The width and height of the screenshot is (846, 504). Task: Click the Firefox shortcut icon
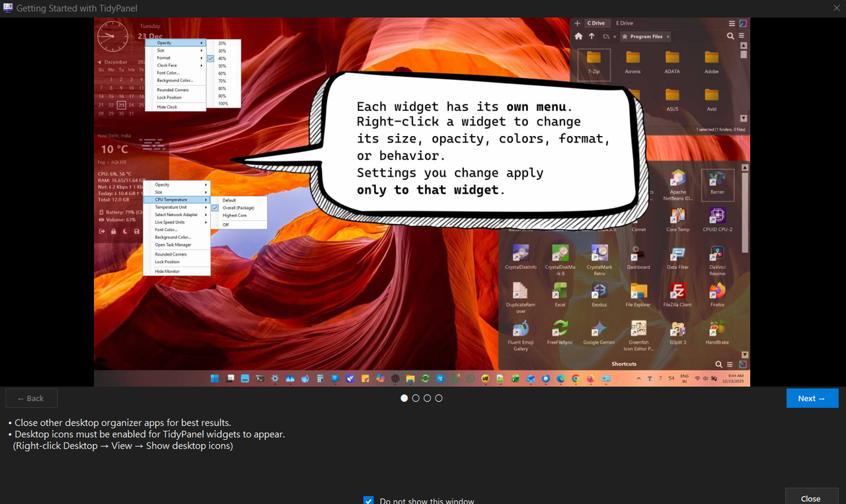coord(717,291)
